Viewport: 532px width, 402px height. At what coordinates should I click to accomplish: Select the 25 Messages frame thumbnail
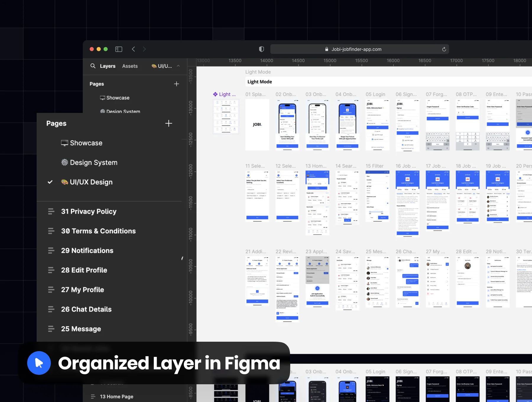pos(377,282)
